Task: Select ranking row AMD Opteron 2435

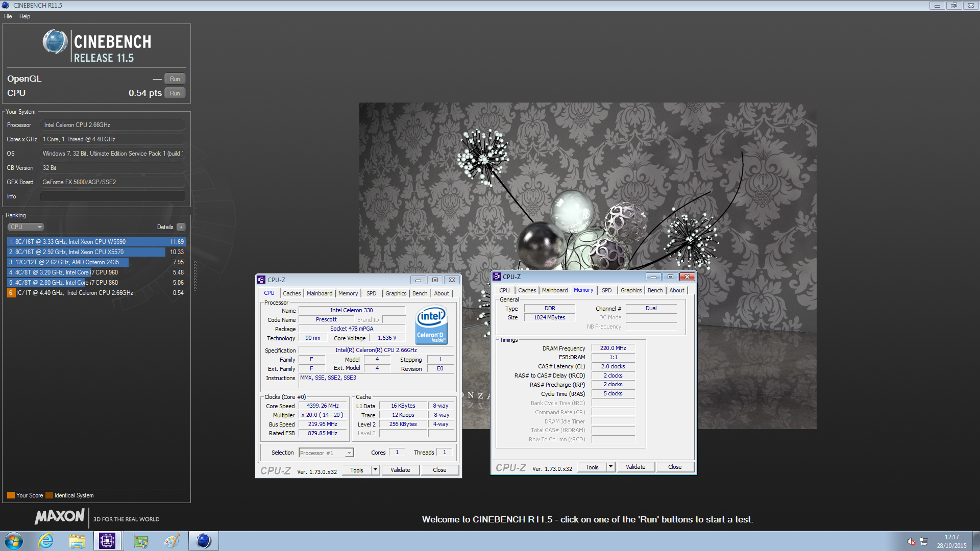Action: tap(96, 262)
